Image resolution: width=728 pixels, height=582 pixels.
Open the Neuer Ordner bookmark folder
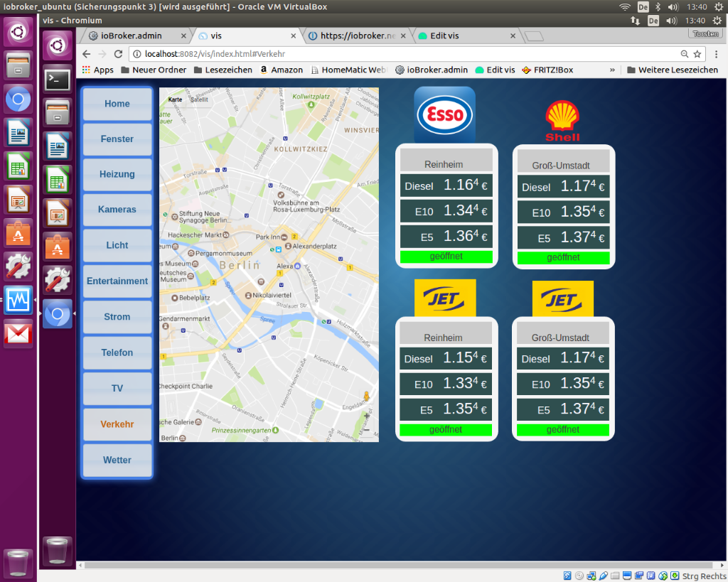[153, 70]
